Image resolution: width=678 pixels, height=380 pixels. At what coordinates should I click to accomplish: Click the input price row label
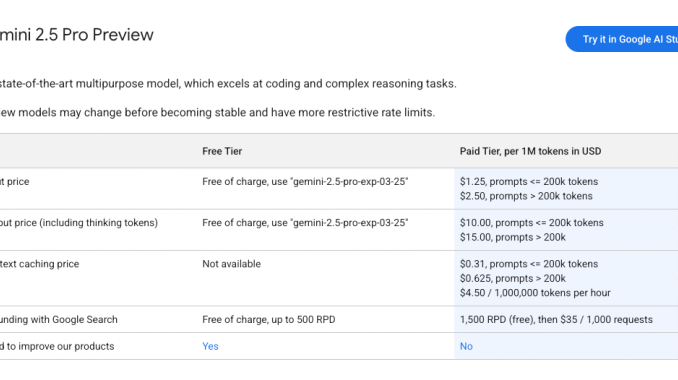[15, 182]
